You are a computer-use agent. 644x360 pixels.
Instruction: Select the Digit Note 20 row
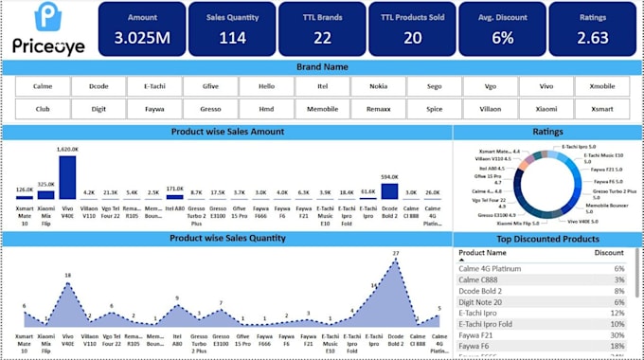tap(542, 302)
